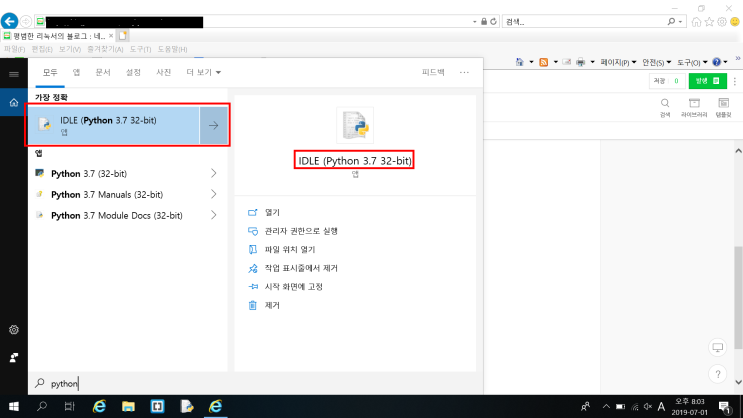Click the RSS feed icon in command bar
Viewport: 743px width, 418px height.
544,62
